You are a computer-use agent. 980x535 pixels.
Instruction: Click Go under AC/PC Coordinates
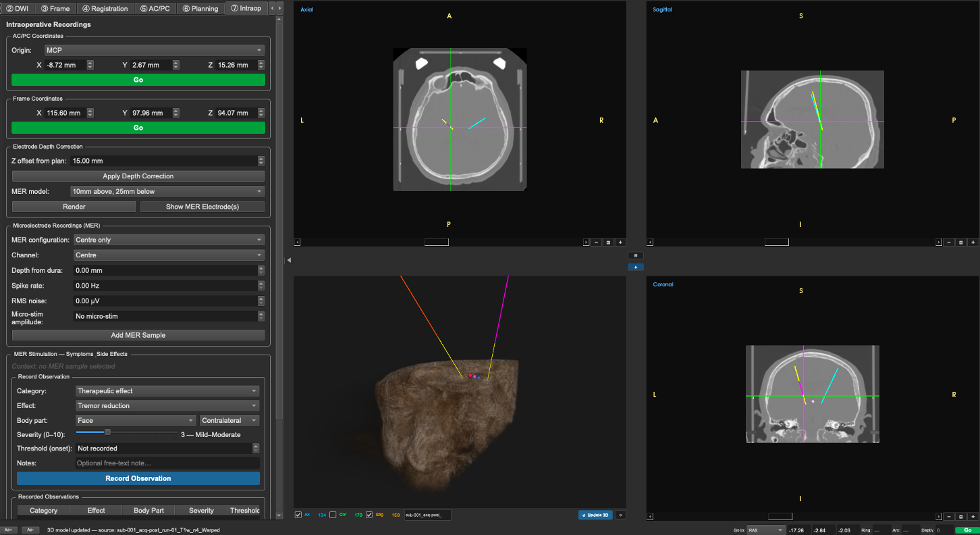(138, 80)
